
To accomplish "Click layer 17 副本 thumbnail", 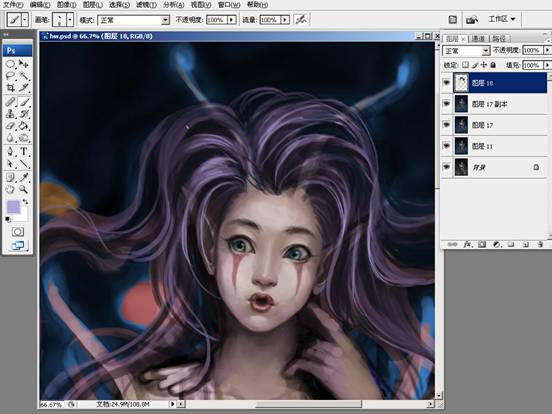I will pos(461,104).
